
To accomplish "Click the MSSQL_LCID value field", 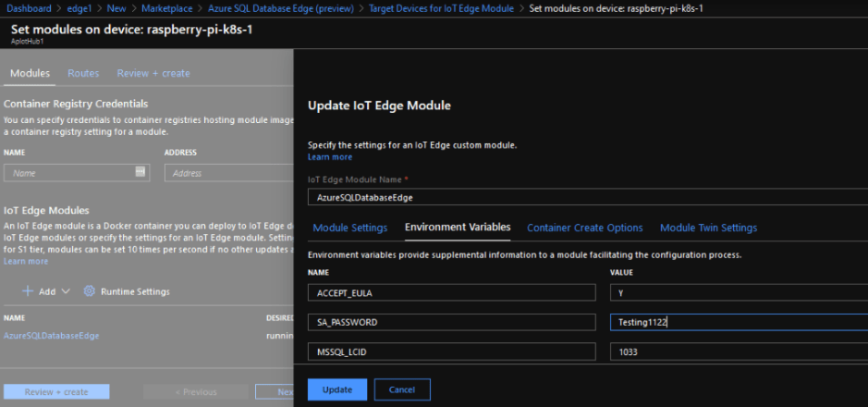I will click(x=738, y=352).
